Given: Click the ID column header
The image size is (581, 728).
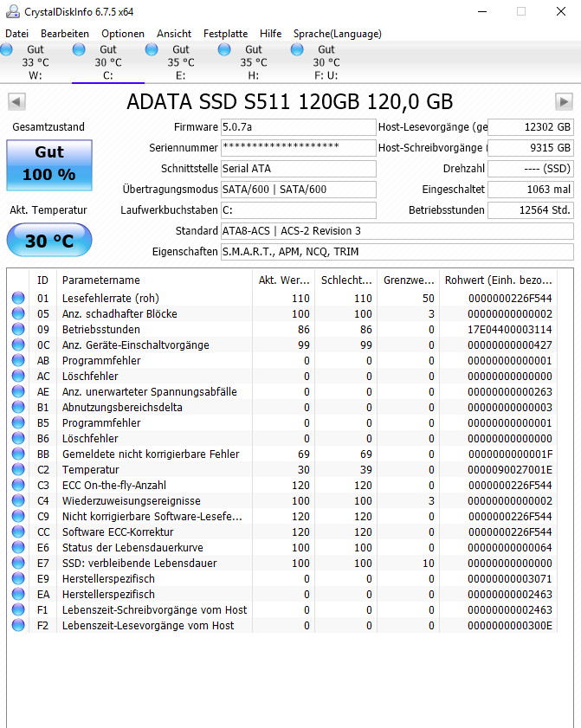Looking at the screenshot, I should (42, 280).
